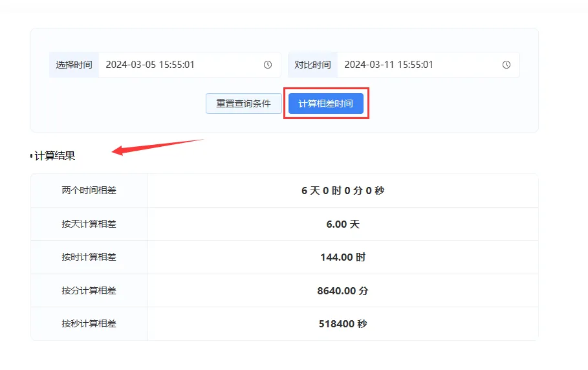Focus the 2024-03-11 15:55:01 time input

pyautogui.click(x=428, y=65)
